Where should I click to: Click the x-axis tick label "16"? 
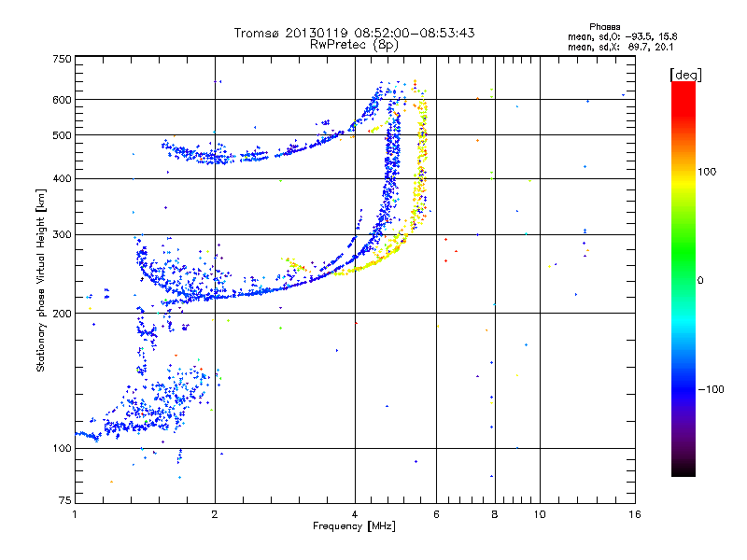(x=635, y=514)
